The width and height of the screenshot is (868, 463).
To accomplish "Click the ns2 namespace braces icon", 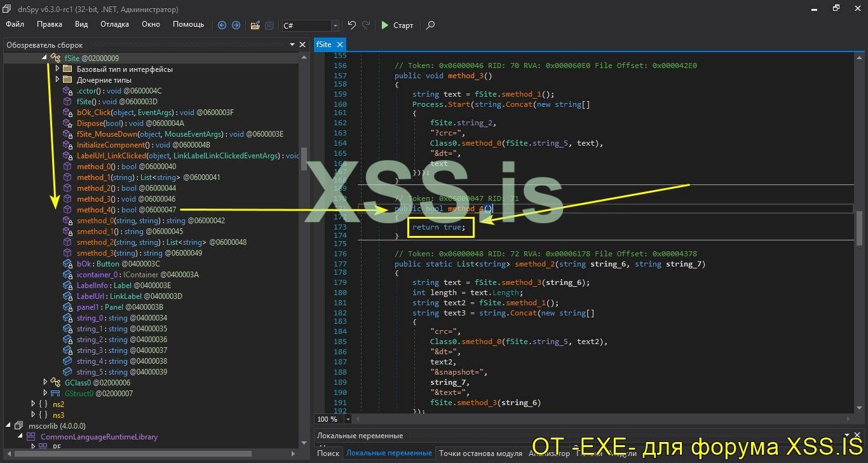I will point(43,404).
